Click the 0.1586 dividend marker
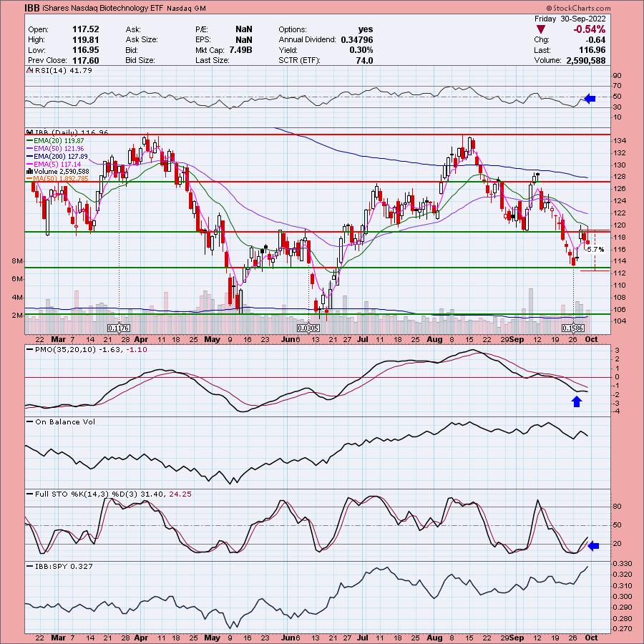 click(573, 328)
